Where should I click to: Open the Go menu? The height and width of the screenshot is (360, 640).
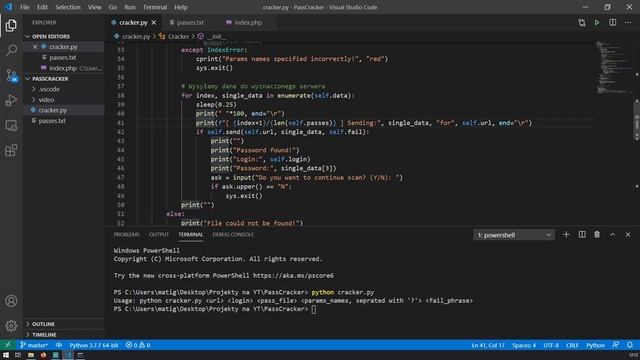coord(113,7)
